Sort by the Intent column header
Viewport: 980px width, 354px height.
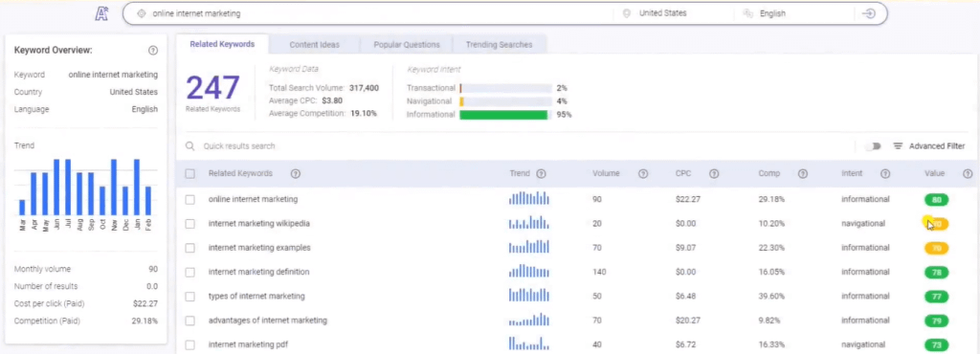click(x=852, y=173)
